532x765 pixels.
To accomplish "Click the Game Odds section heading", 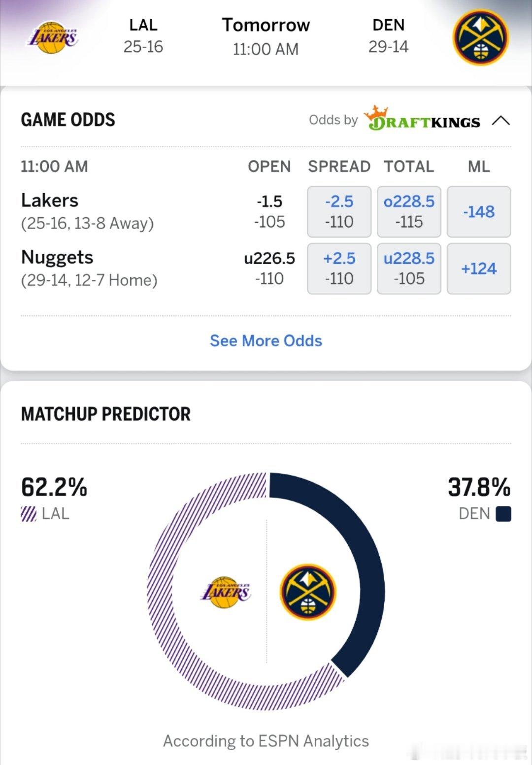I will coord(68,119).
